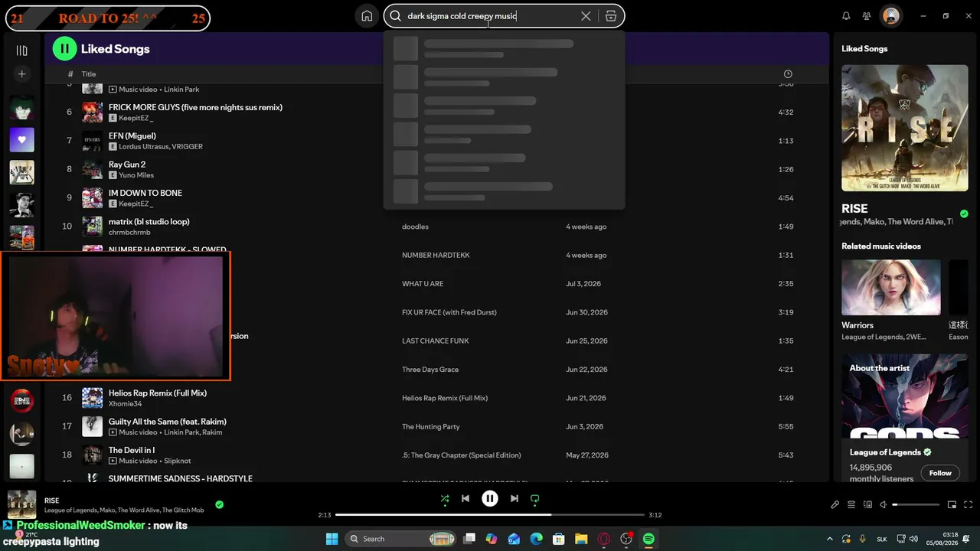Open the doodles album link
The height and width of the screenshot is (551, 980).
coord(415,227)
